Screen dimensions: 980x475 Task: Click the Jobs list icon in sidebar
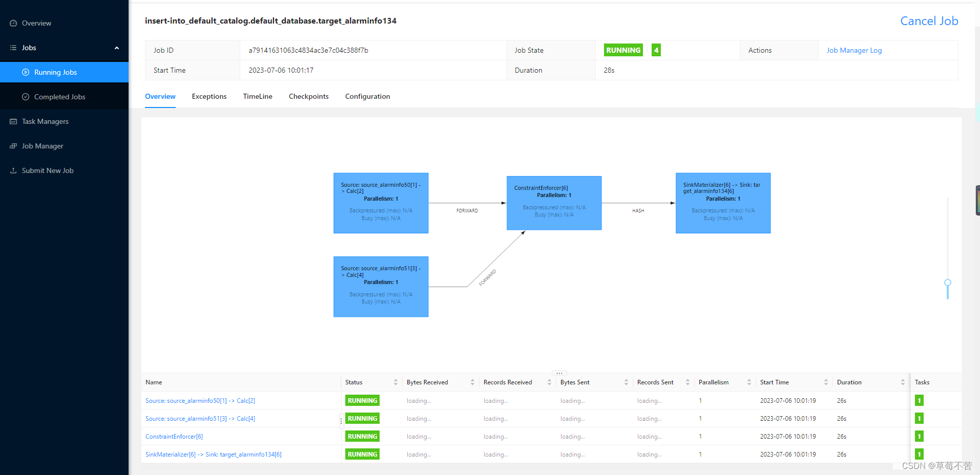[13, 48]
